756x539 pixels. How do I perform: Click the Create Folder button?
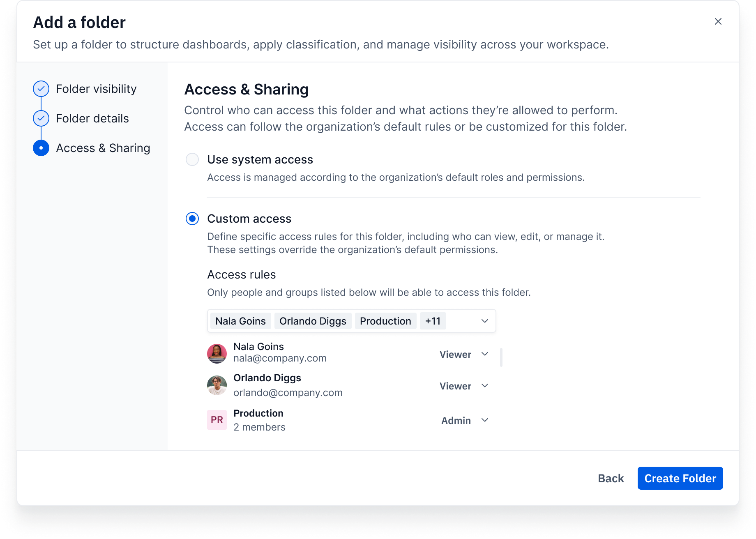680,478
